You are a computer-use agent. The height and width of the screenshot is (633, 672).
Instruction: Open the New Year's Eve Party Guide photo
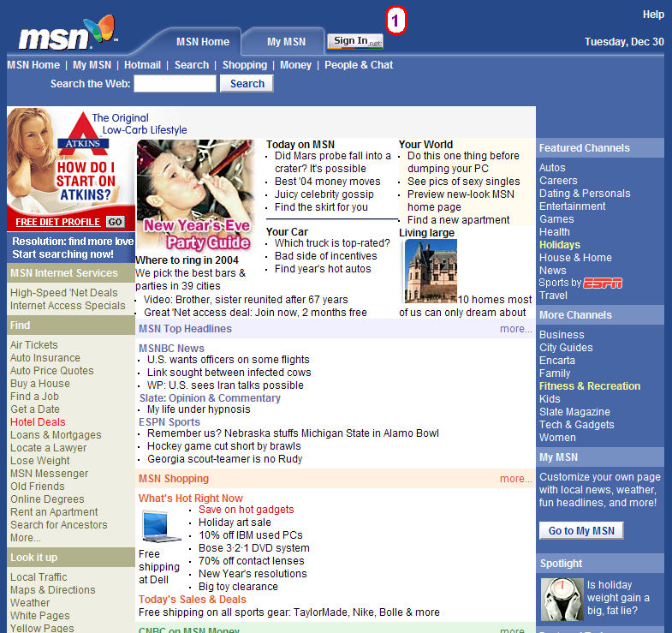[x=195, y=196]
